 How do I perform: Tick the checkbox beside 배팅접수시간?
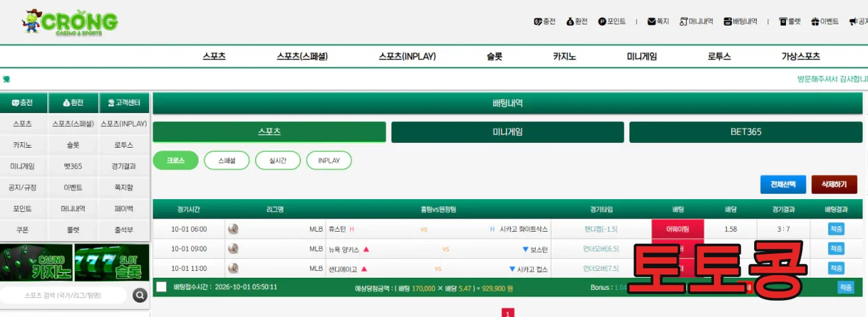click(x=161, y=287)
